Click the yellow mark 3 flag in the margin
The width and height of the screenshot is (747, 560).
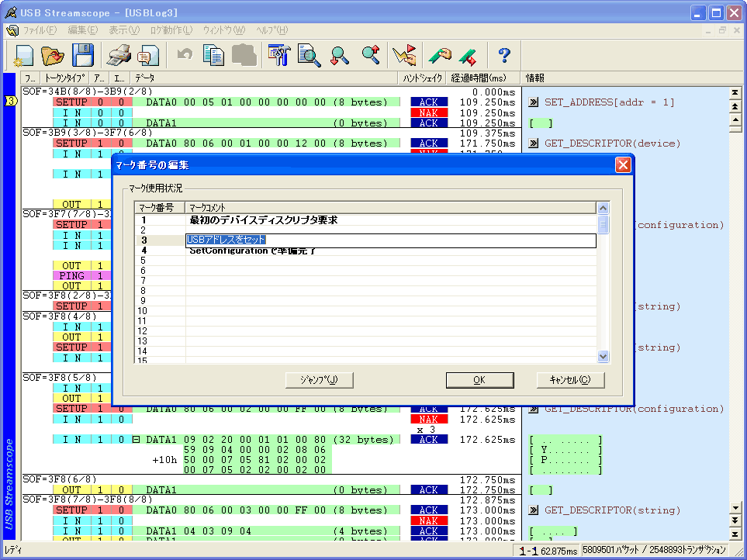(x=11, y=101)
